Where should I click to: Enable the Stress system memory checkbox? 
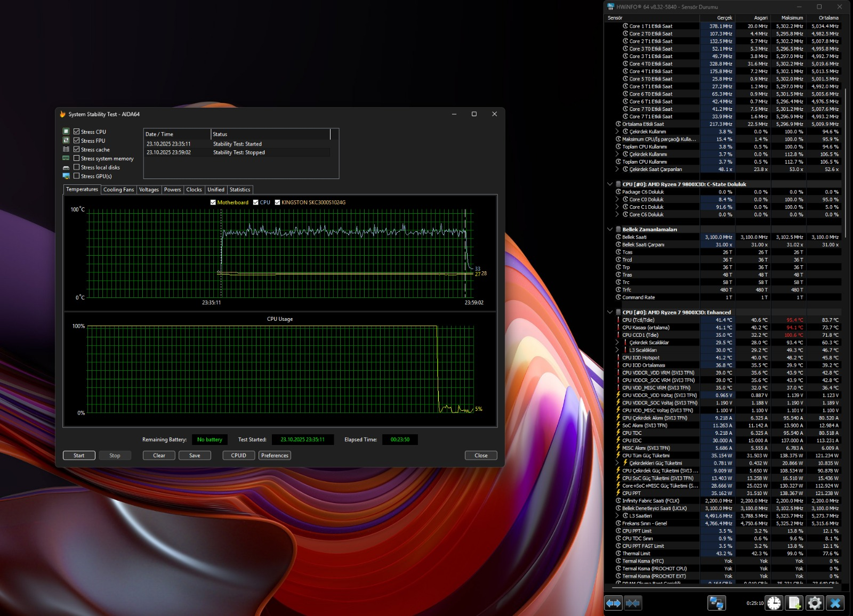tap(77, 158)
